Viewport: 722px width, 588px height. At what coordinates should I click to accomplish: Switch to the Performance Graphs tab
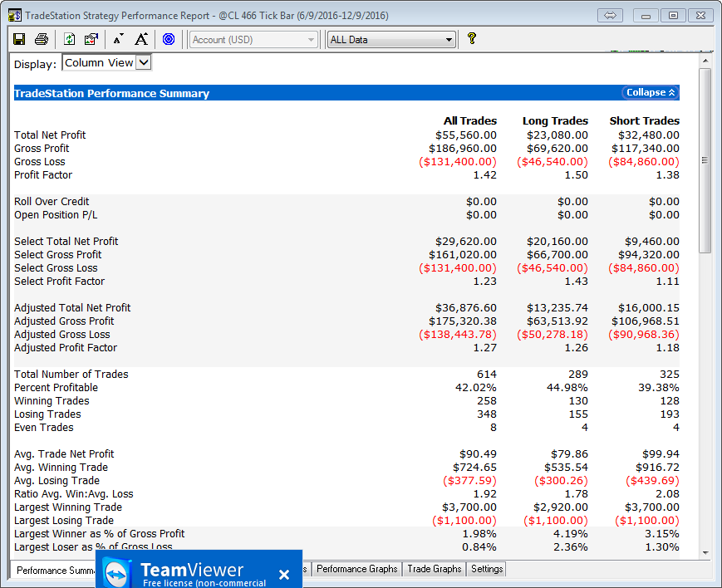click(x=357, y=569)
